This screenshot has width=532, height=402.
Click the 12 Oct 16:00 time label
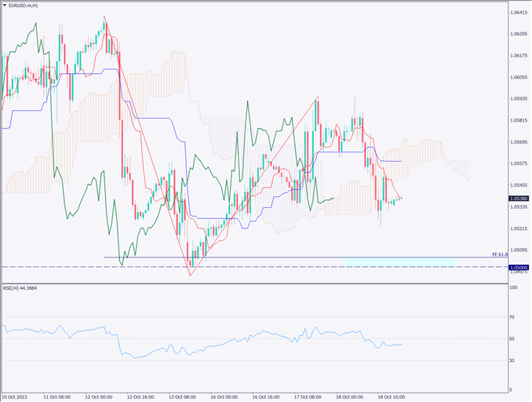coord(141,397)
